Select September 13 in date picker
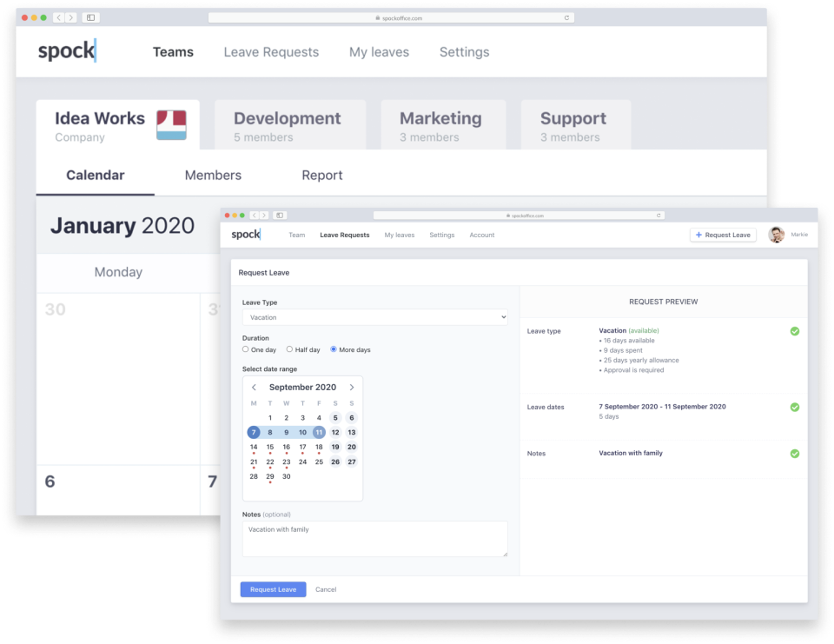834x644 pixels. click(x=352, y=432)
